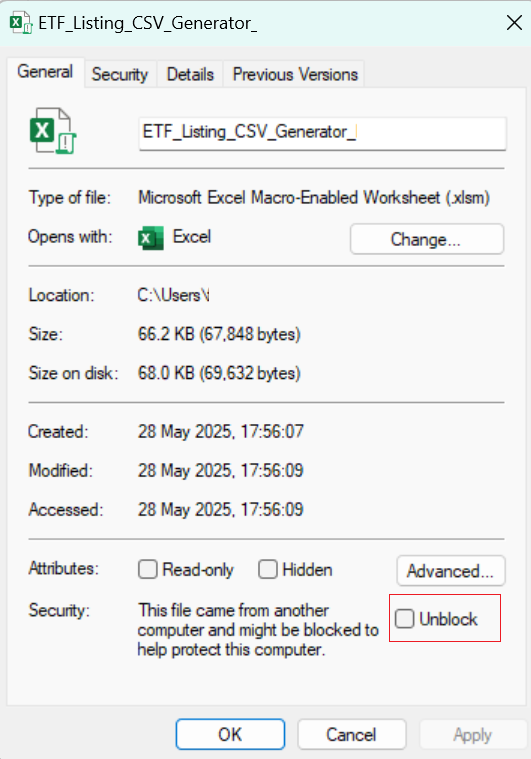
Task: Check the Unblock security checkbox
Action: point(405,619)
